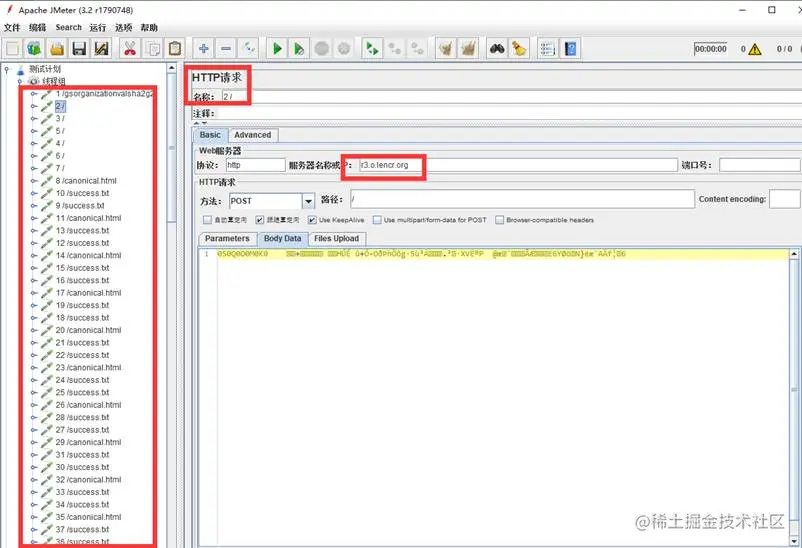The width and height of the screenshot is (802, 548).
Task: Switch to the Basic tab
Action: [x=210, y=135]
